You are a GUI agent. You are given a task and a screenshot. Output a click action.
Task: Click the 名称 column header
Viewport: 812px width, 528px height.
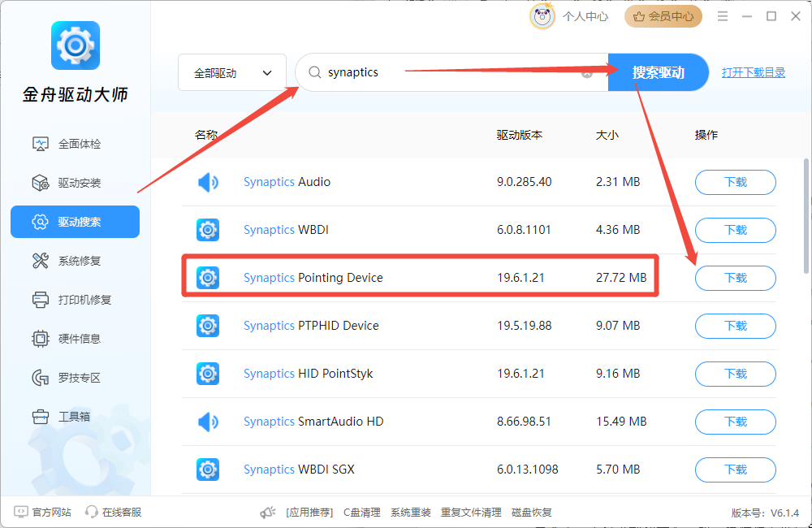coord(206,135)
